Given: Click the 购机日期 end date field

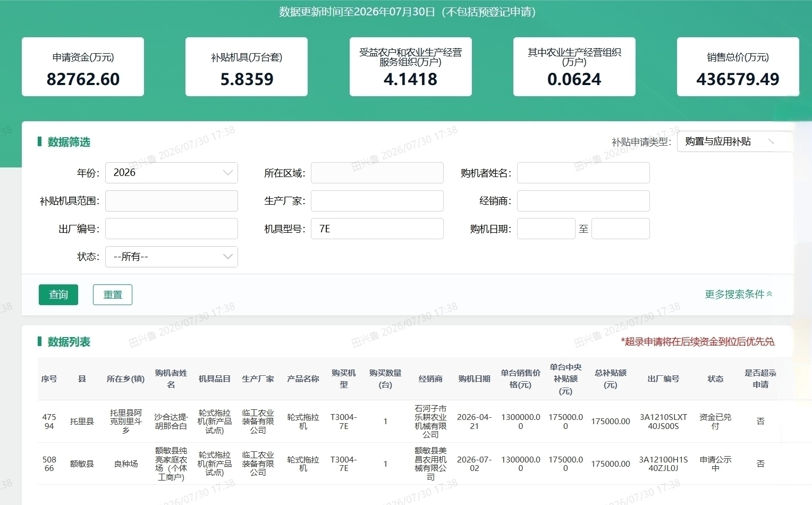Looking at the screenshot, I should click(621, 229).
